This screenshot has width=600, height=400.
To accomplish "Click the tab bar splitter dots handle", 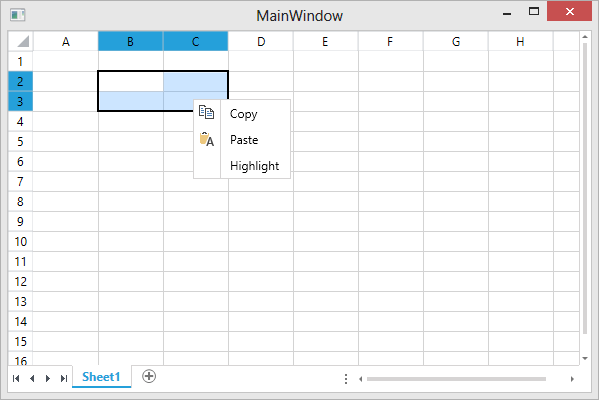I will point(346,379).
